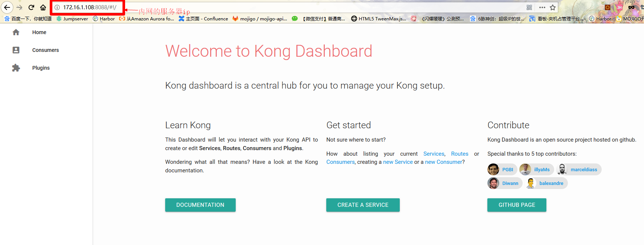Open the Jumpserver bookmark
This screenshot has height=245, width=644.
pyautogui.click(x=72, y=19)
